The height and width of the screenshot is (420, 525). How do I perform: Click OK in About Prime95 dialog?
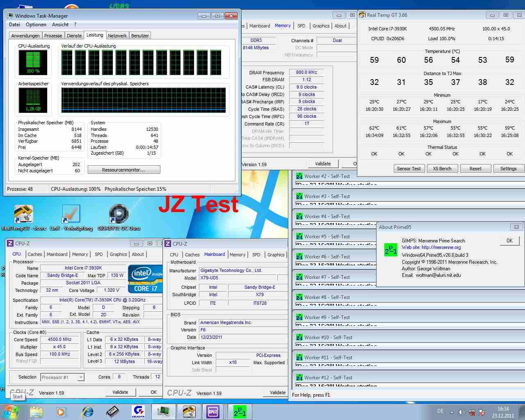click(x=509, y=241)
